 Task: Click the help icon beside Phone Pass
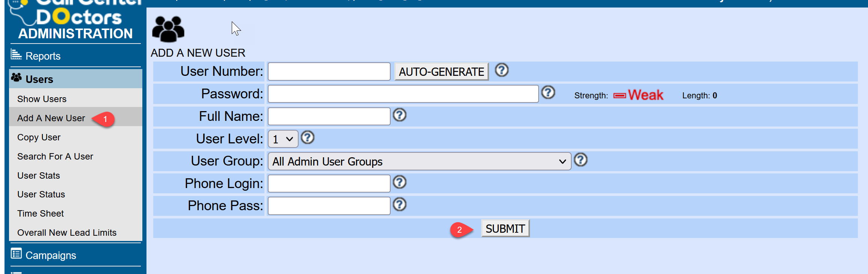(400, 205)
